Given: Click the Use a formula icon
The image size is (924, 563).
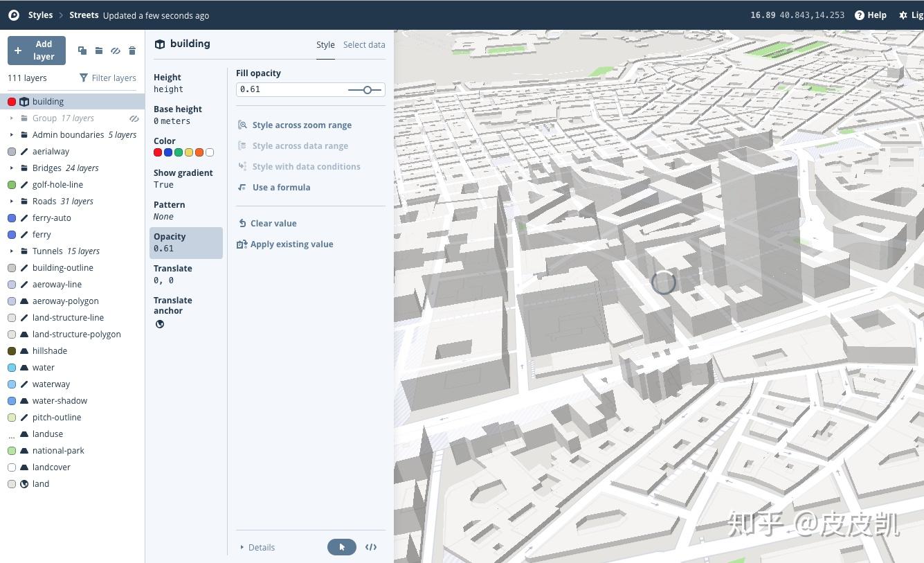Looking at the screenshot, I should tap(241, 187).
